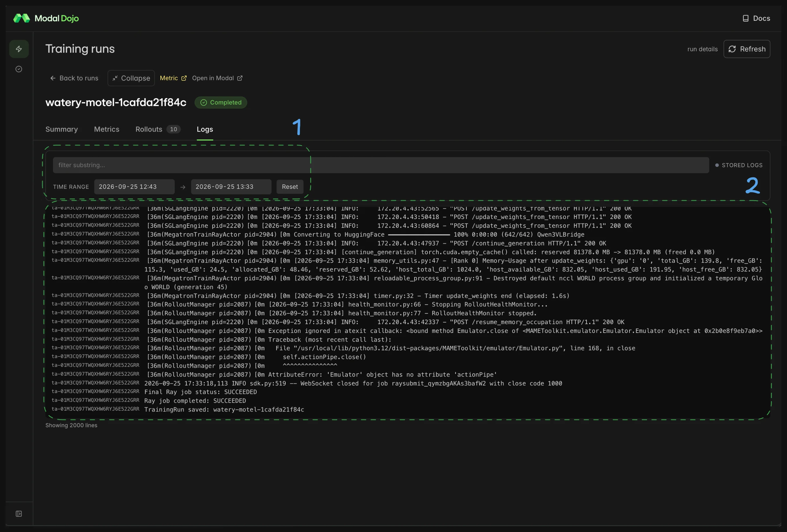Click the 'Converting to HuggingFace' log line
The width and height of the screenshot is (787, 532).
coord(366,235)
